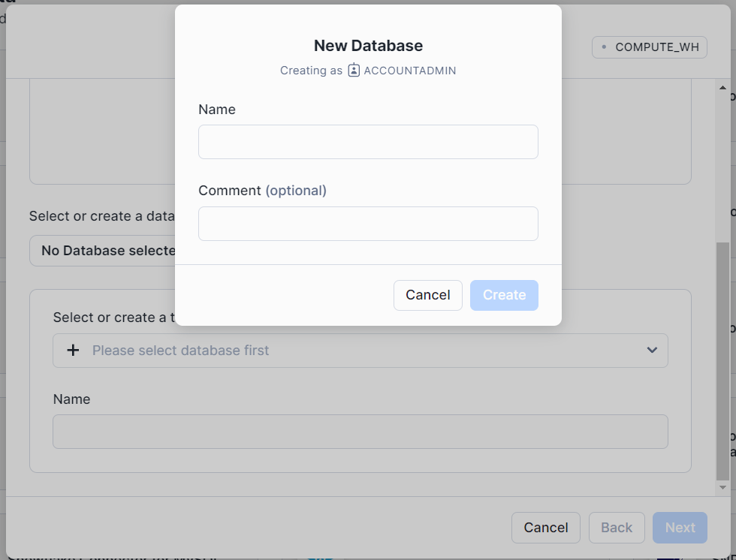Click plus icon in table selector

(73, 351)
